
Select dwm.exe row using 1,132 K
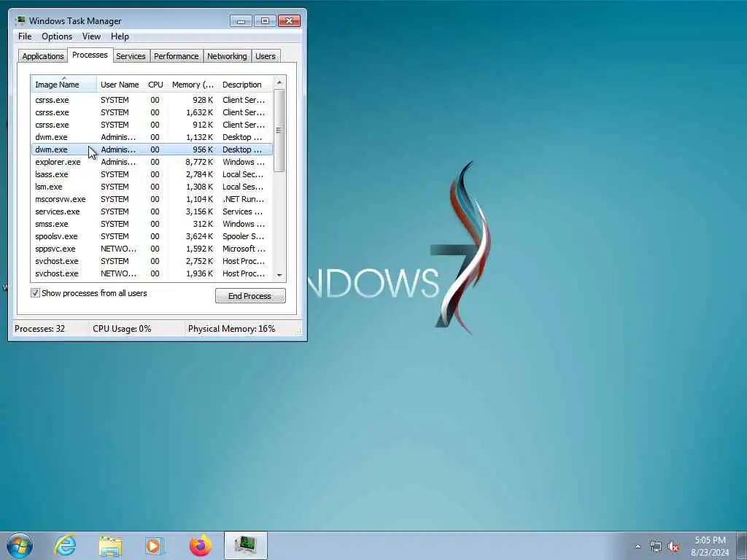pos(152,137)
